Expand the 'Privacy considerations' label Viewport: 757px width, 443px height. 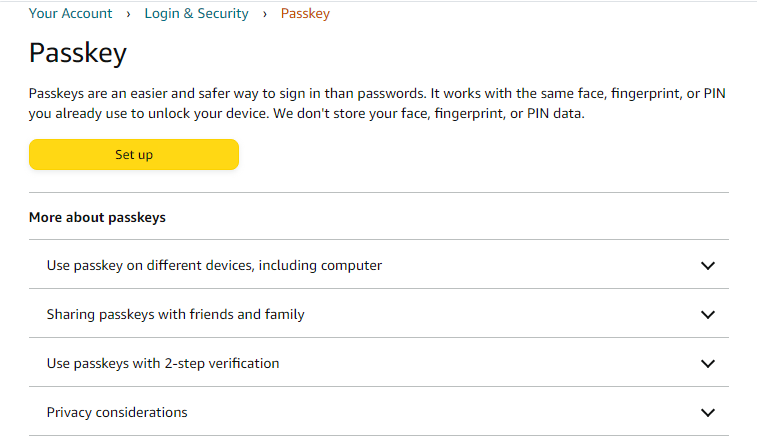(117, 412)
